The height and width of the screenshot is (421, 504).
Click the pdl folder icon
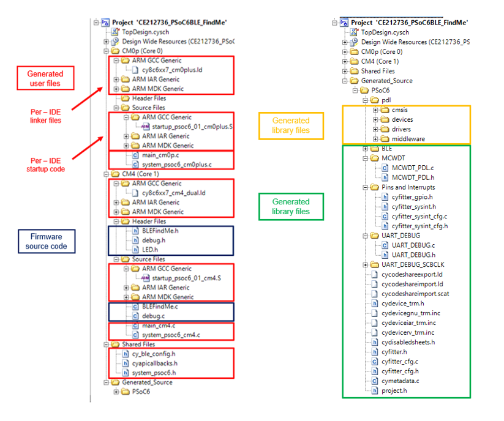pyautogui.click(x=375, y=100)
